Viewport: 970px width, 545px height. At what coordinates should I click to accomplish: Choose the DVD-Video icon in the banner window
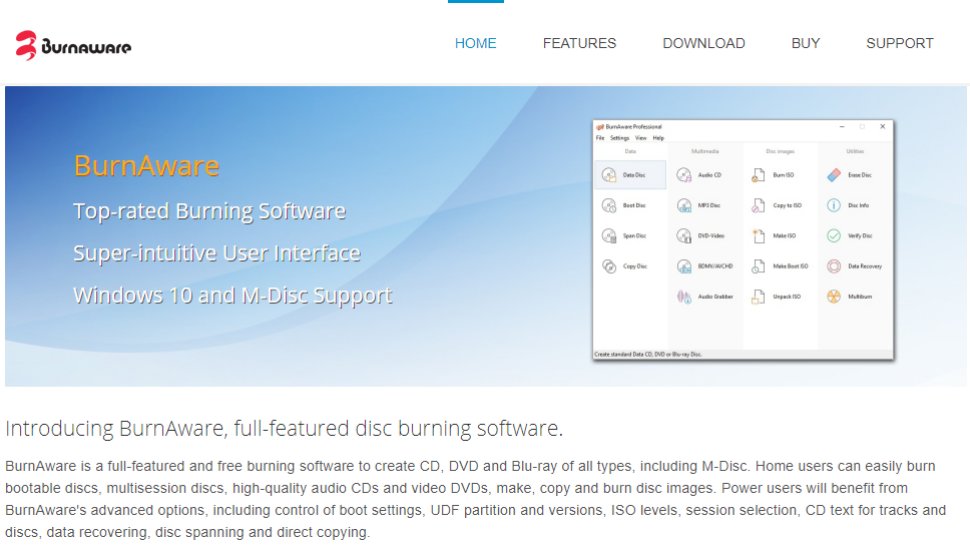click(x=684, y=236)
